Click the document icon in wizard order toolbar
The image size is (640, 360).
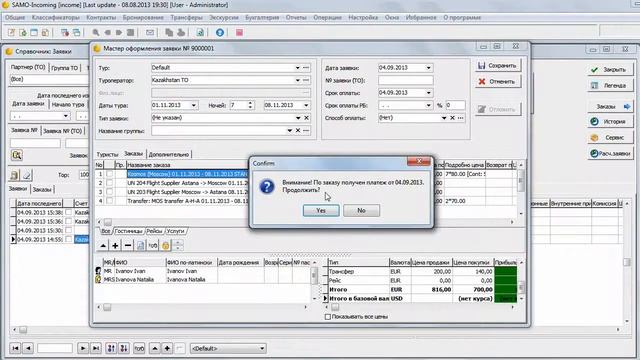(140, 245)
